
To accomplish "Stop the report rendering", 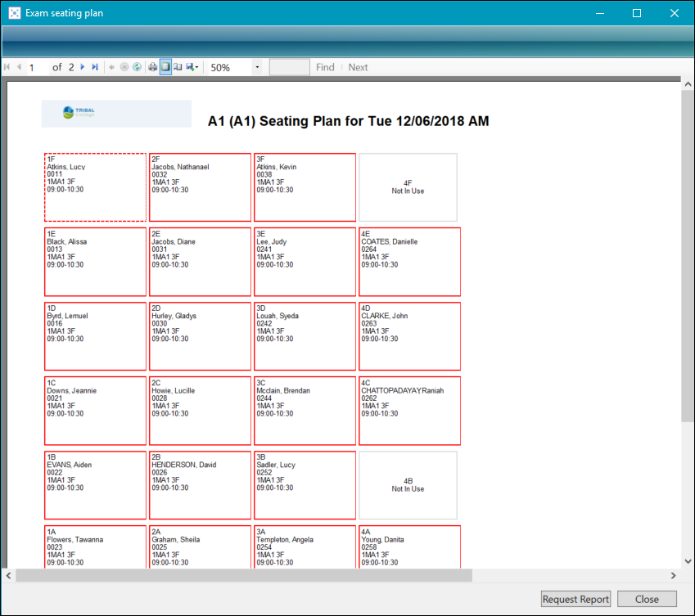I will coord(124,67).
